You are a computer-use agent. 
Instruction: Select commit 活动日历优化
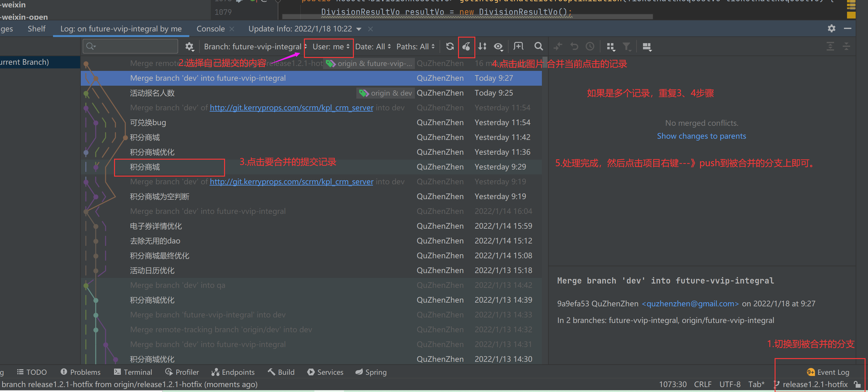click(311, 271)
